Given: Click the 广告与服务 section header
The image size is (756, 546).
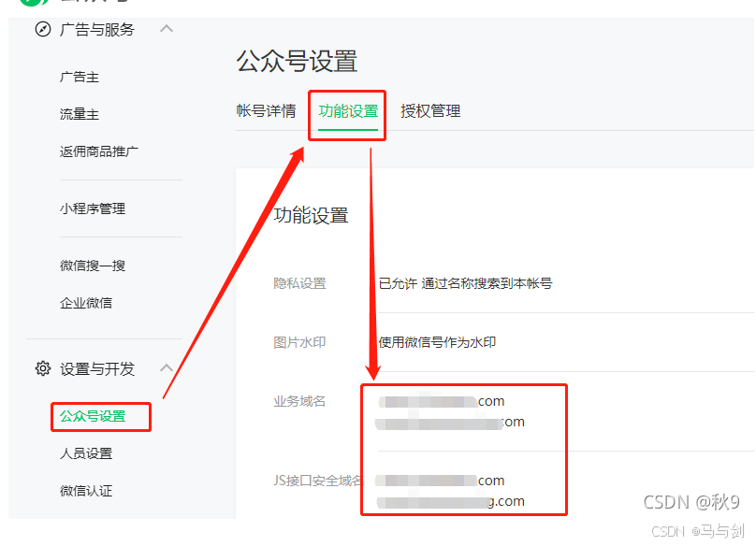Looking at the screenshot, I should [97, 29].
